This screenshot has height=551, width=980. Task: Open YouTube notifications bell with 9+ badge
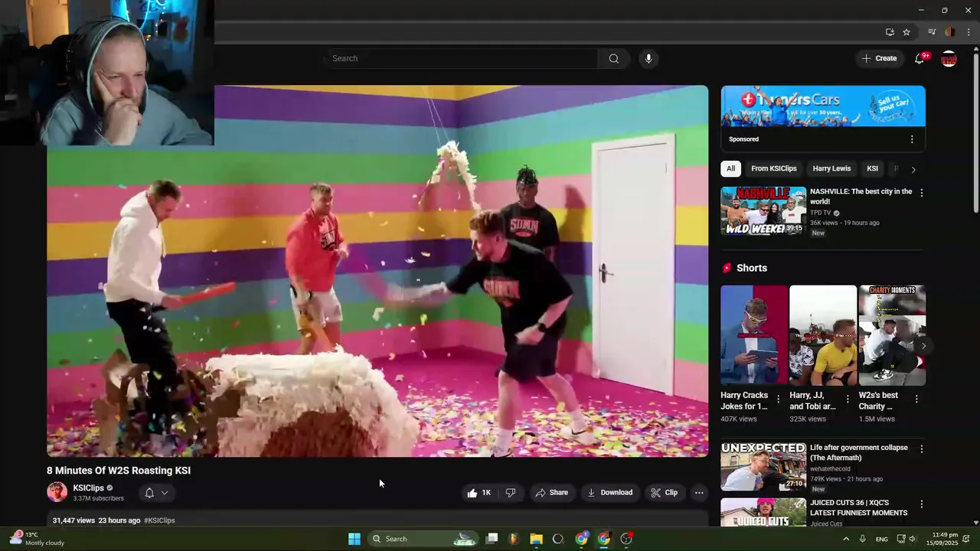coord(920,59)
